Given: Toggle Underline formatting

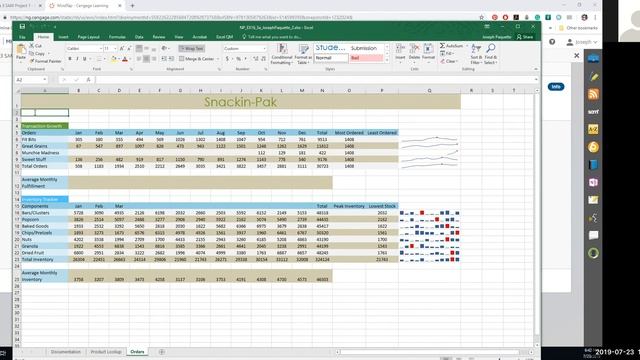Looking at the screenshot, I should [x=85, y=59].
